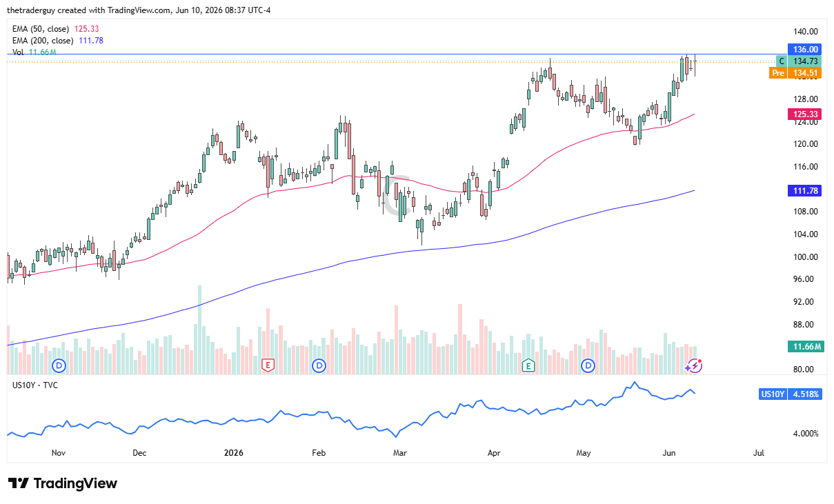The height and width of the screenshot is (504, 834).
Task: Select the EMA (50, close) legend label
Action: (40, 29)
